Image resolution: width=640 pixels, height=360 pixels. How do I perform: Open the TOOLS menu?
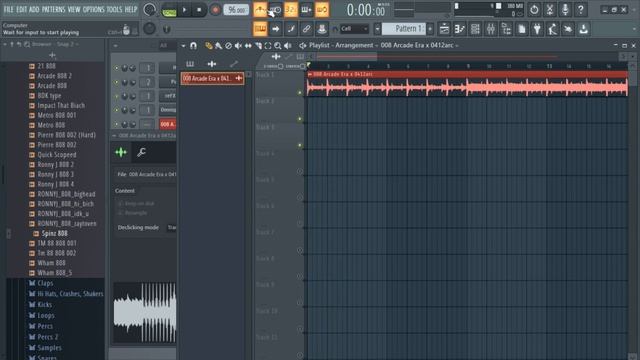(114, 9)
